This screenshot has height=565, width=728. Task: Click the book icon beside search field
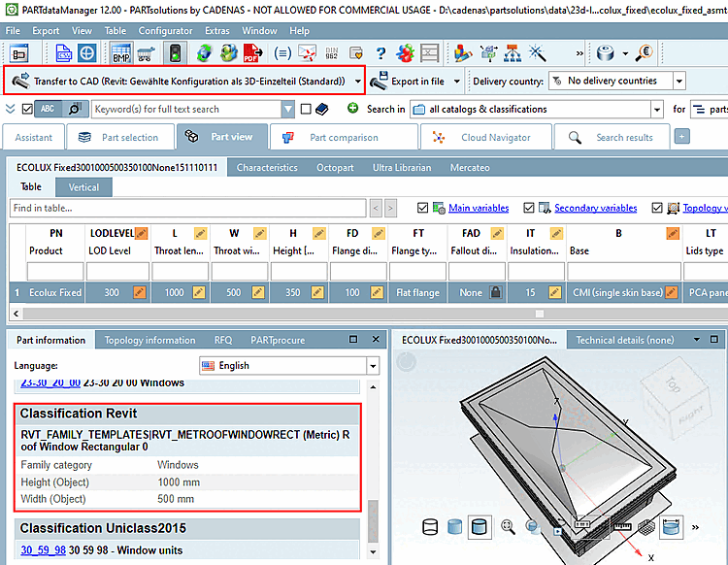tap(321, 109)
